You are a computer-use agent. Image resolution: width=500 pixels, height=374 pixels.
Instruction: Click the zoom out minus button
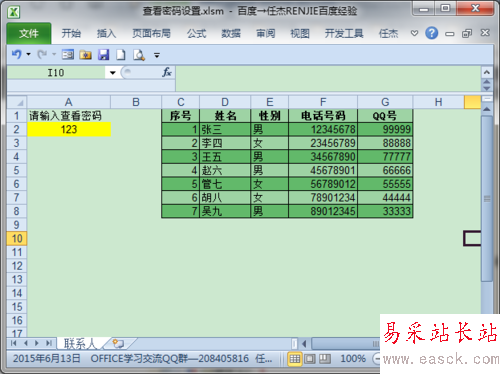pyautogui.click(x=377, y=359)
